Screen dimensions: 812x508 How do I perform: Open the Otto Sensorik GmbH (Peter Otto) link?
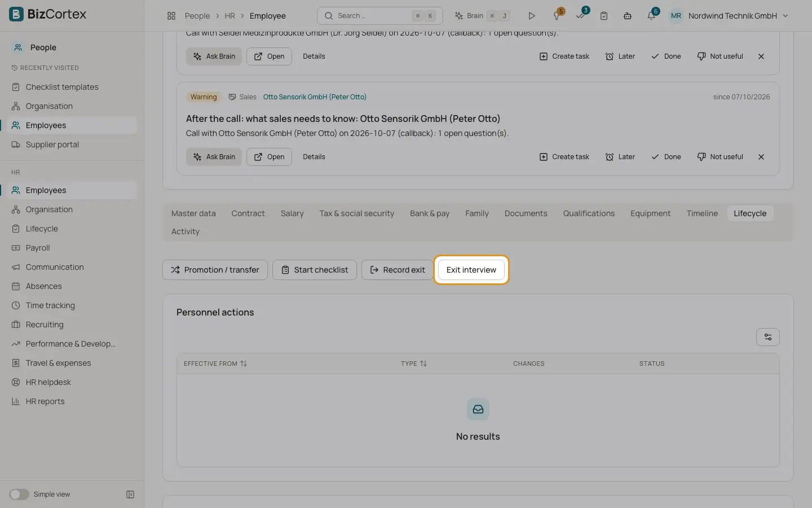[x=315, y=97]
